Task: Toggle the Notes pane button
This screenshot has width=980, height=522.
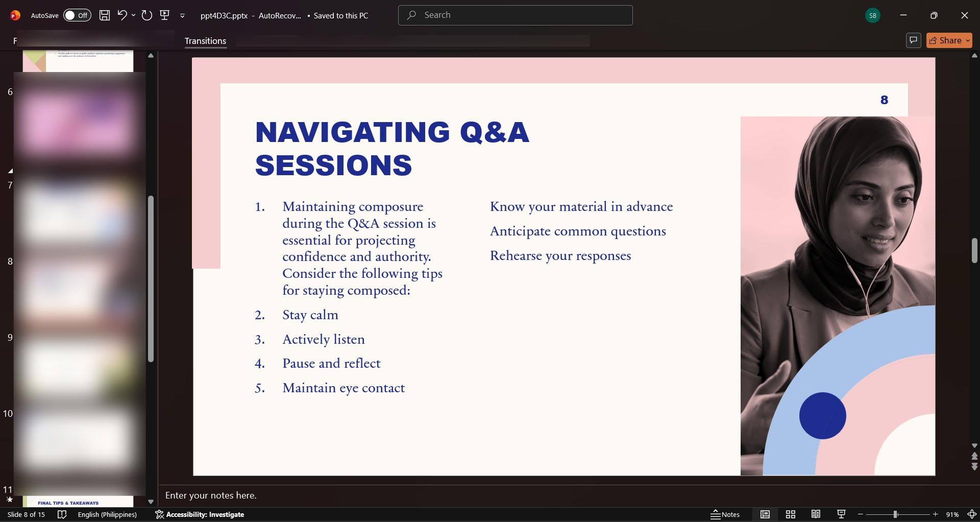Action: 725,514
